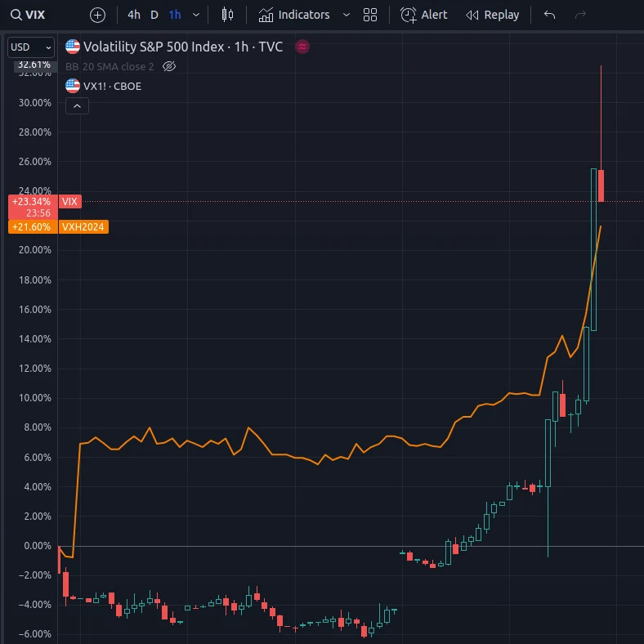
Task: Undo the last chart action
Action: [x=549, y=15]
